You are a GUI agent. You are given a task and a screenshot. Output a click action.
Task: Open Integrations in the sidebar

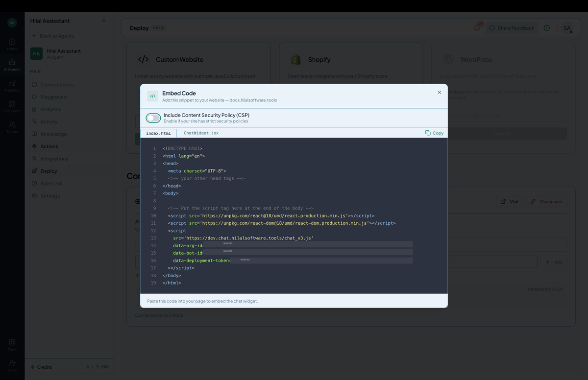tap(69, 159)
